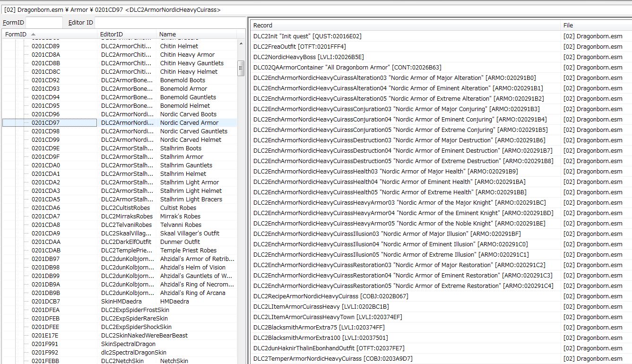
Task: Click DLC2NordicHeavyBoss leveled list row
Action: click(x=441, y=57)
